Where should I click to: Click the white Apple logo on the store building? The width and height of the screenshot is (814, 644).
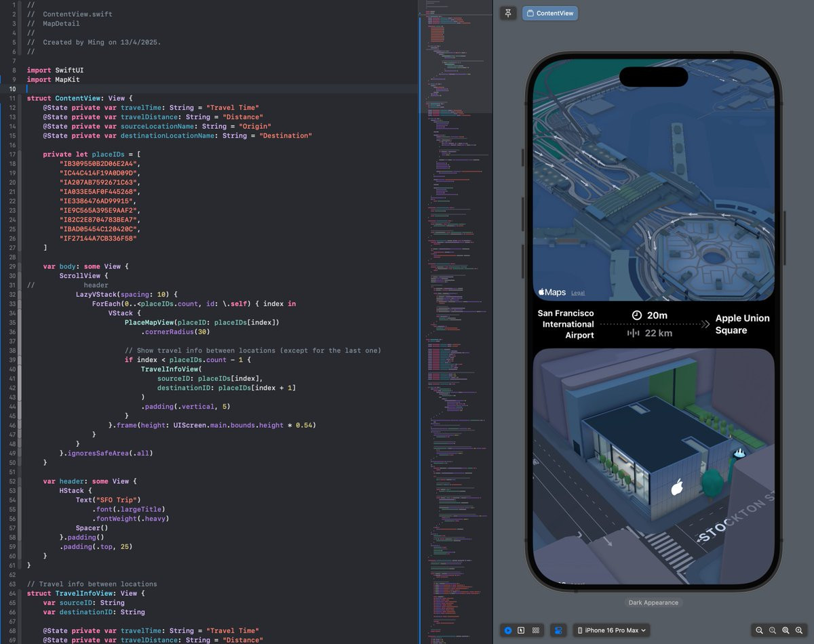pyautogui.click(x=676, y=487)
